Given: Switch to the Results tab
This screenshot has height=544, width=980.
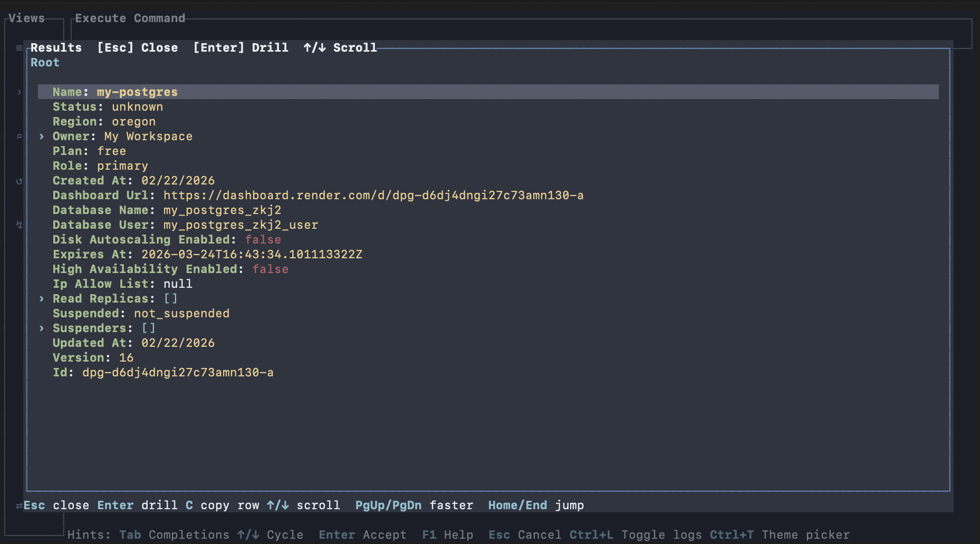Looking at the screenshot, I should pyautogui.click(x=56, y=47).
